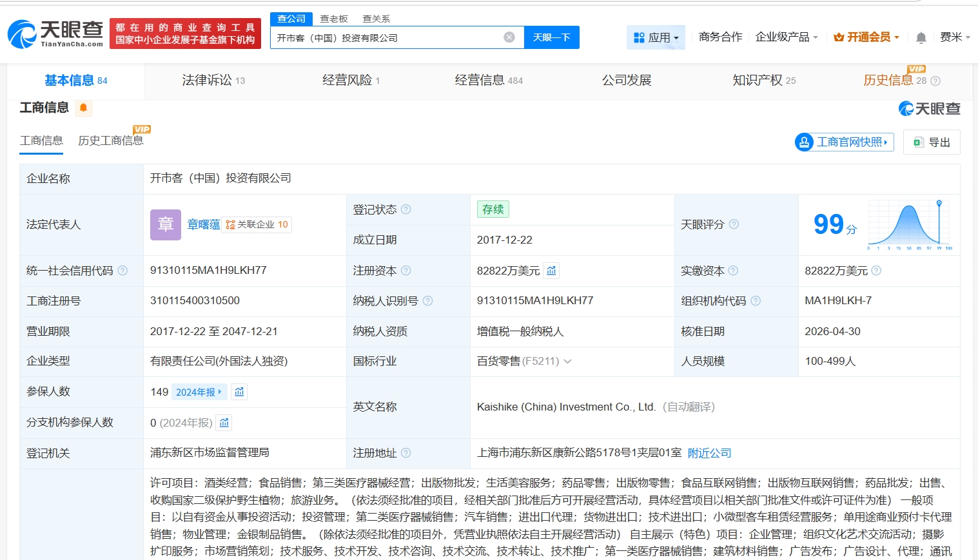Image resolution: width=978 pixels, height=560 pixels.
Task: Open the 知识产权 tab
Action: click(x=764, y=81)
